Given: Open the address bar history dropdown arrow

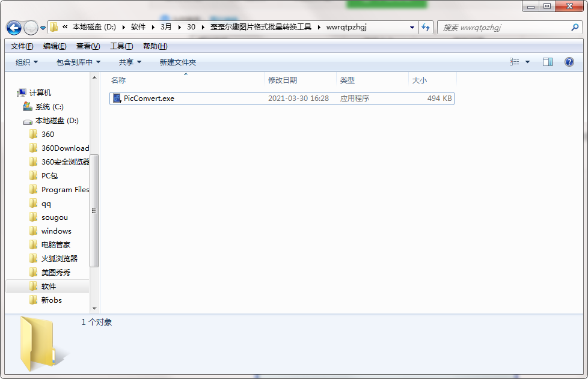Looking at the screenshot, I should [412, 28].
